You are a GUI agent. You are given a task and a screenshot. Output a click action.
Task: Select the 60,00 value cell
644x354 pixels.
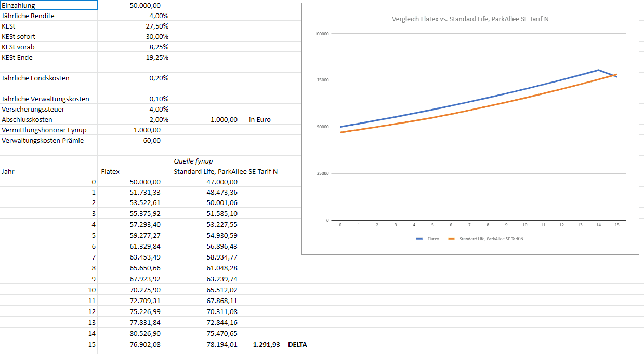click(x=134, y=140)
